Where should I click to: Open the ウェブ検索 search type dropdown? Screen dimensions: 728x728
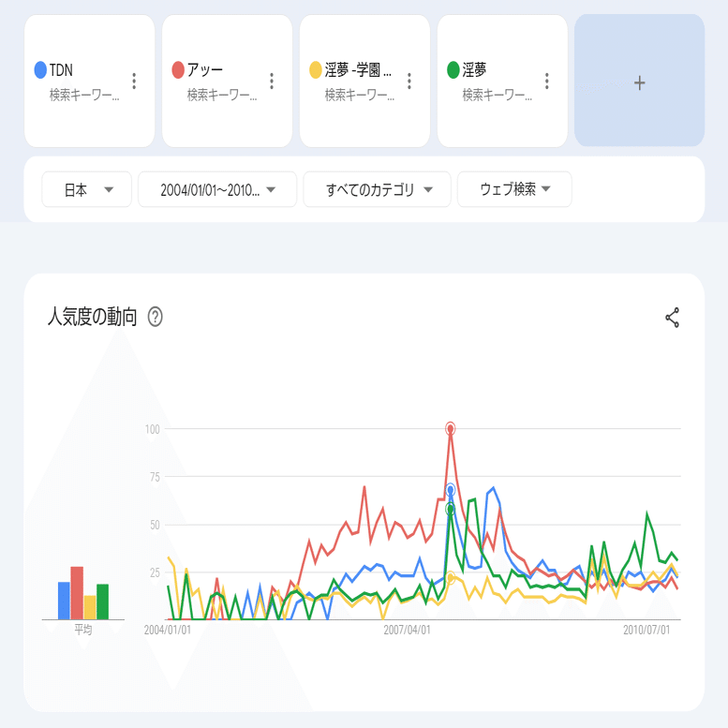[514, 189]
